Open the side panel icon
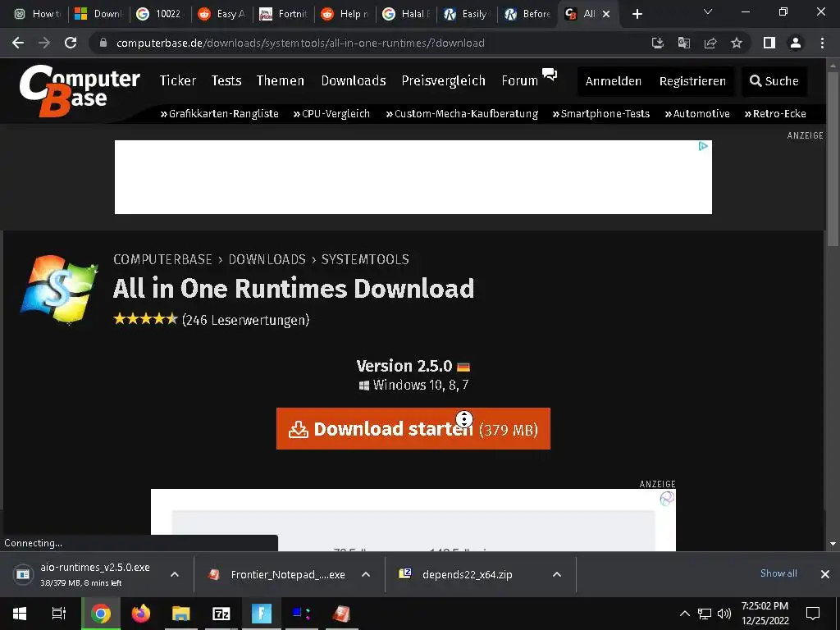Image resolution: width=840 pixels, height=630 pixels. 769,43
